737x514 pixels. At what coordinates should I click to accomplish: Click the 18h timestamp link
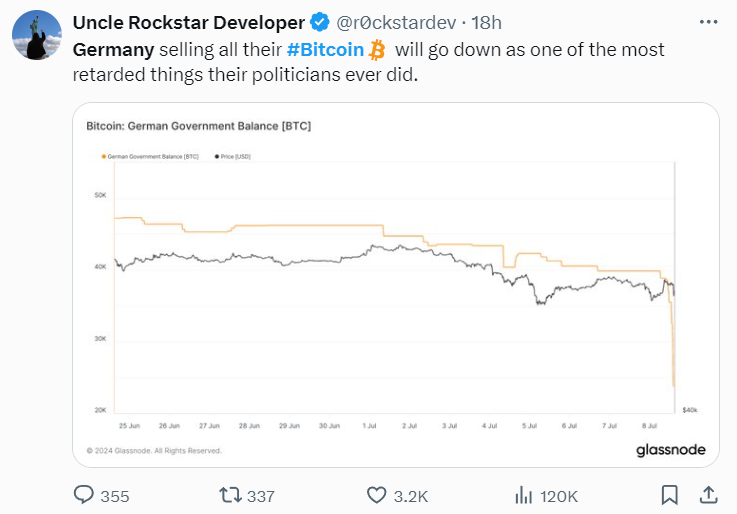tap(486, 23)
